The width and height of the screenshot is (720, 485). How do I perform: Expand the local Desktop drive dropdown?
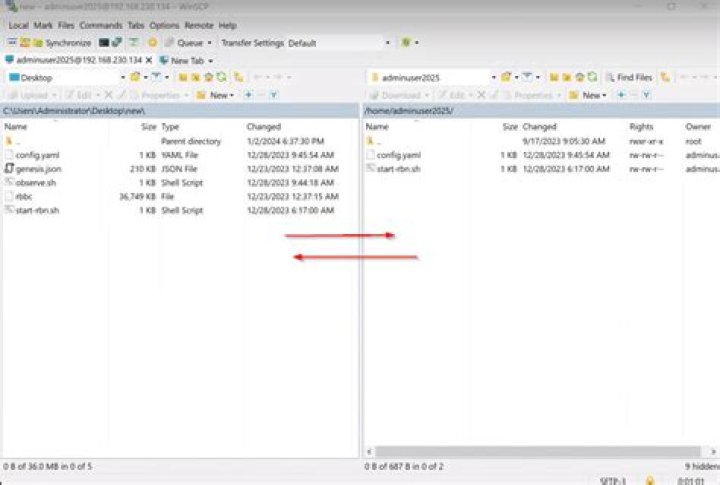[122, 77]
